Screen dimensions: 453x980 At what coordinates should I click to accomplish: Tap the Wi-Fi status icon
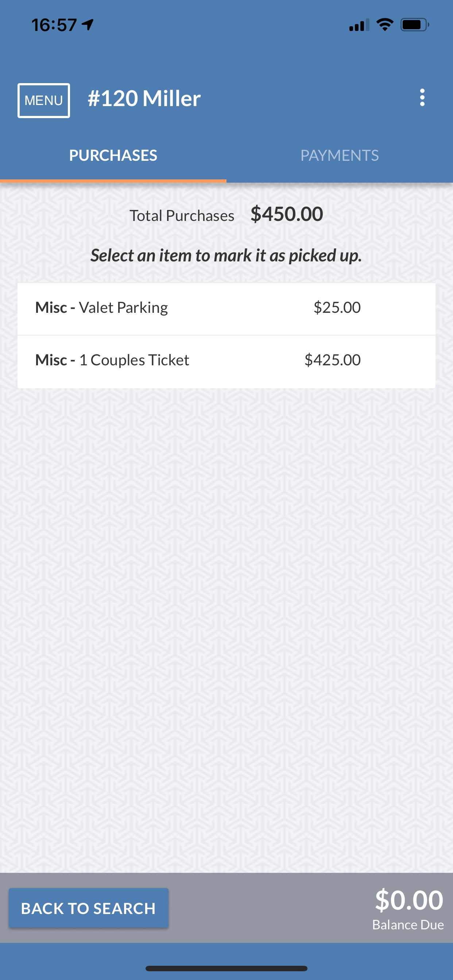384,25
